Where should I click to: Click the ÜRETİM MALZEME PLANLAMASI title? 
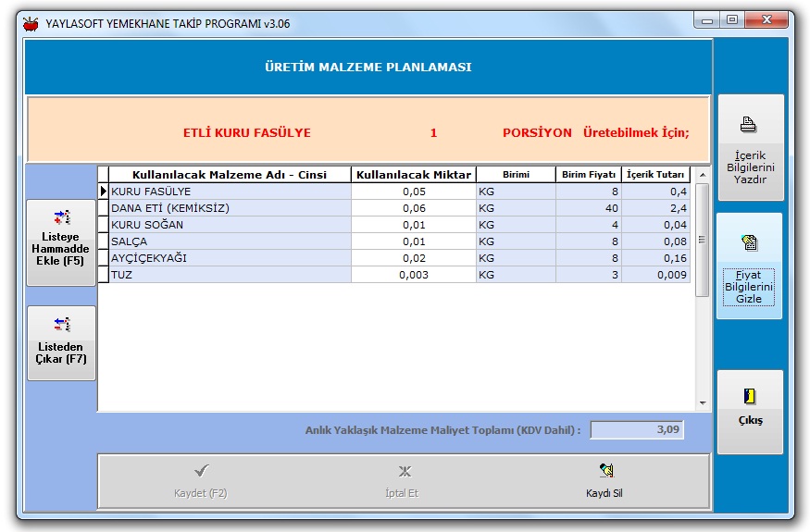point(368,68)
